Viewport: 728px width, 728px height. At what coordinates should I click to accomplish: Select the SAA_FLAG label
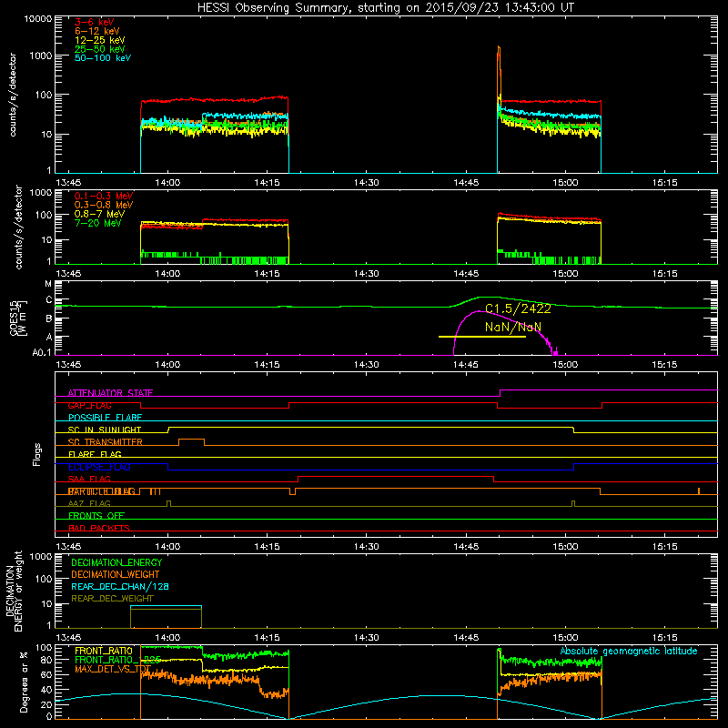pyautogui.click(x=89, y=479)
